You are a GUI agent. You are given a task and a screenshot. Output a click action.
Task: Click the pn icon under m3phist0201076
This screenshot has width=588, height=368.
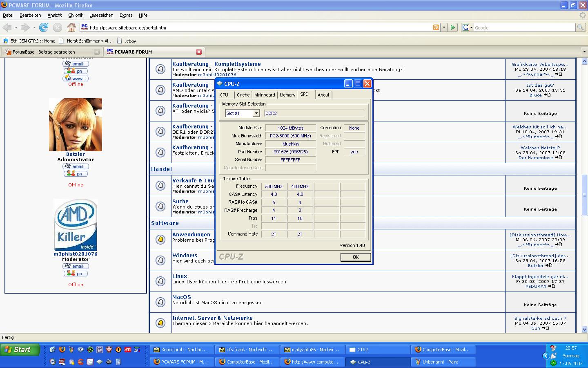(76, 274)
